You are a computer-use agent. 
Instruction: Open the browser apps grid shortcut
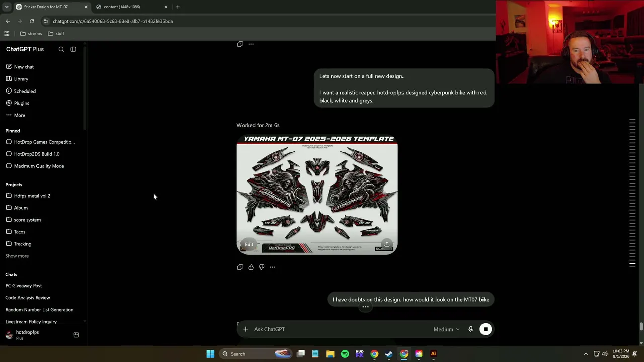[x=7, y=34]
